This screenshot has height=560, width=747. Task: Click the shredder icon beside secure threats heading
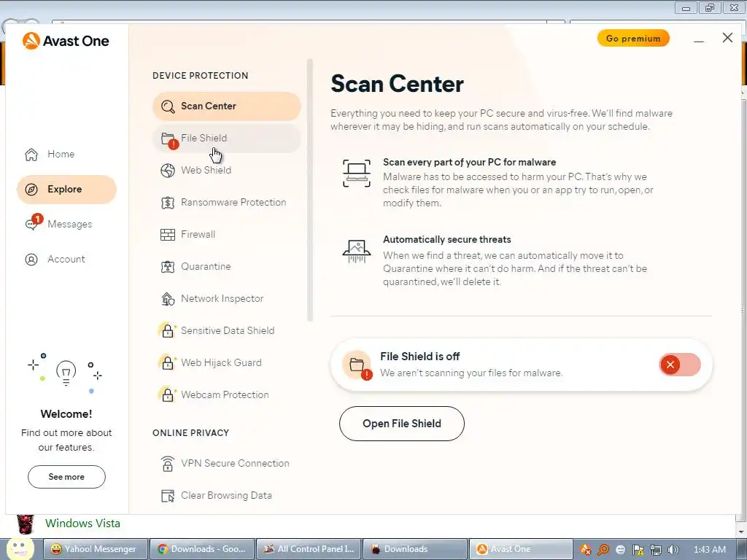point(357,252)
